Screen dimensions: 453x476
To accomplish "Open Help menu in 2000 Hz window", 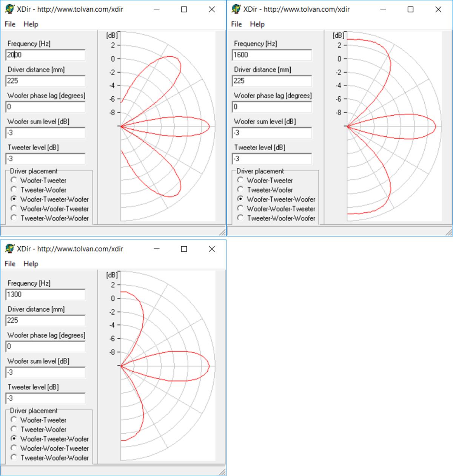I will 31,24.
